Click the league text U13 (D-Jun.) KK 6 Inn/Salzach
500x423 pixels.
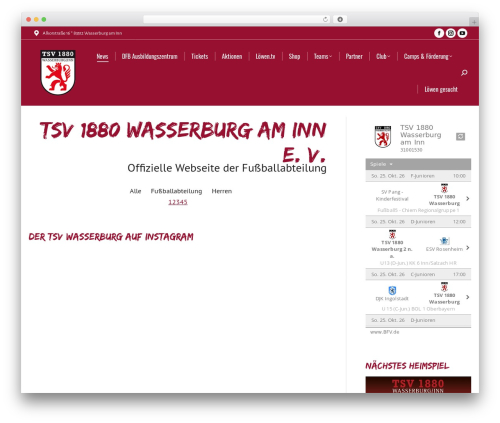pyautogui.click(x=418, y=263)
